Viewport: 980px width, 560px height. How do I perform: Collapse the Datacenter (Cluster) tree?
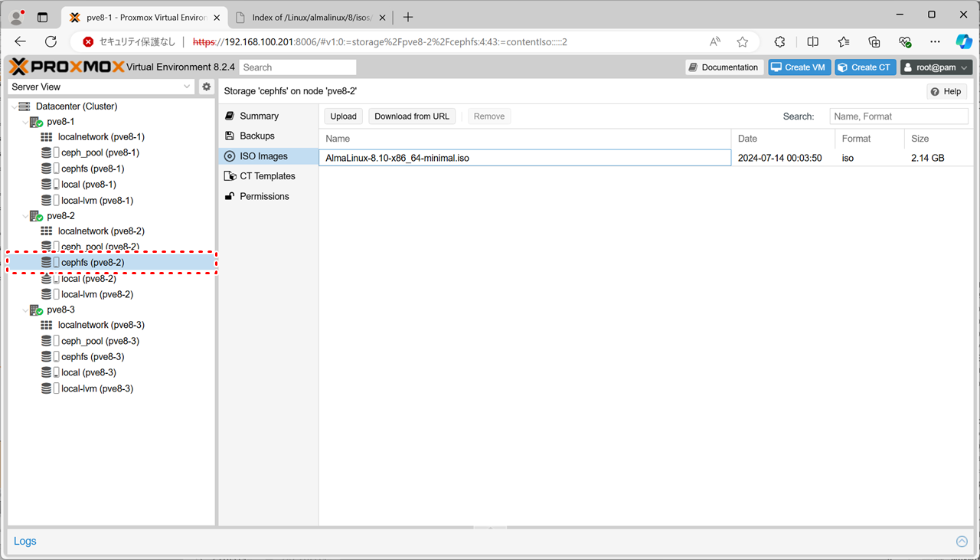[15, 106]
